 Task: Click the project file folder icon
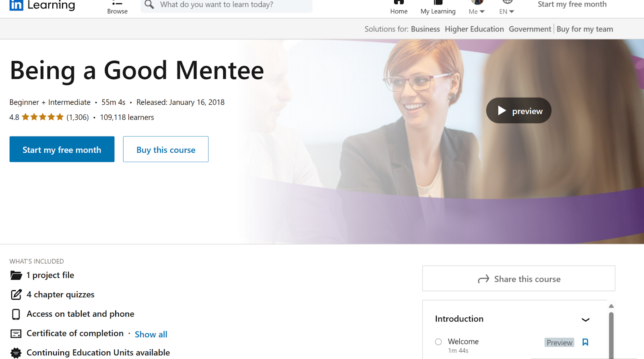[16, 275]
